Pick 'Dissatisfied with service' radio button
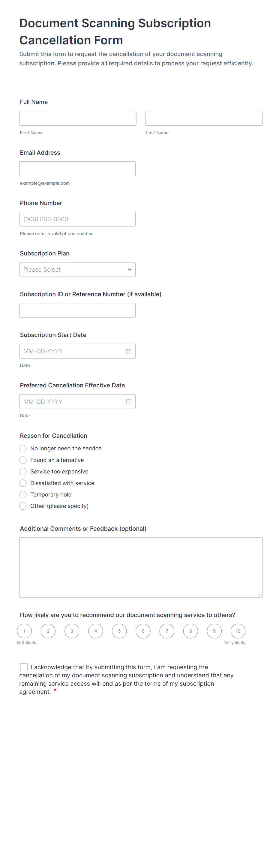279x868 pixels. pyautogui.click(x=23, y=483)
